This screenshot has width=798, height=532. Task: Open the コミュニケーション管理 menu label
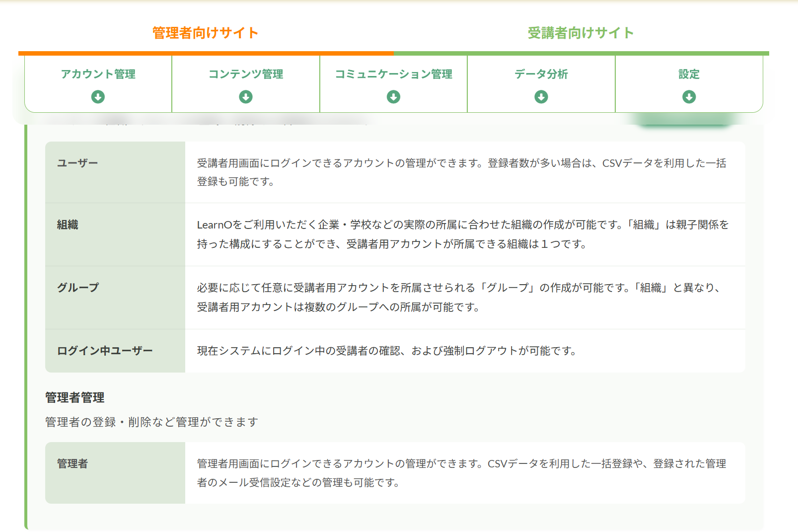[x=393, y=74]
